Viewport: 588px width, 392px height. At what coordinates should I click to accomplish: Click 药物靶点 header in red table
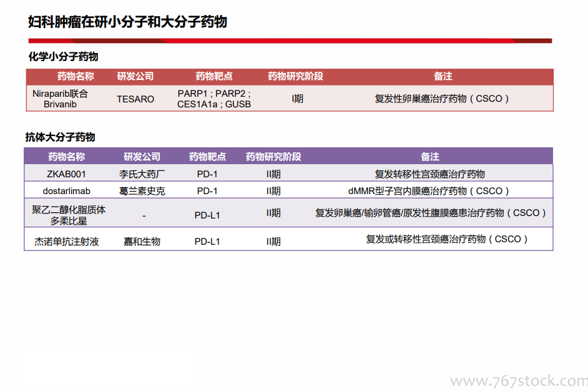[x=214, y=76]
